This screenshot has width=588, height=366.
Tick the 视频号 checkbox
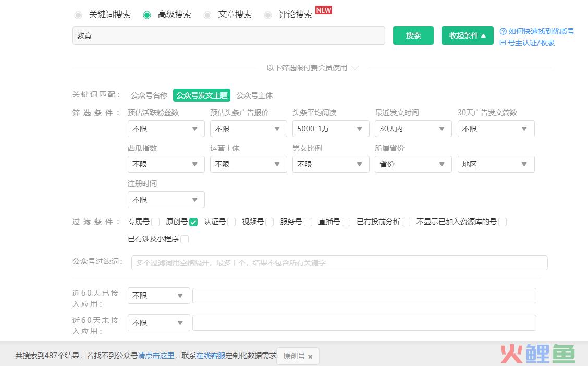pos(269,222)
